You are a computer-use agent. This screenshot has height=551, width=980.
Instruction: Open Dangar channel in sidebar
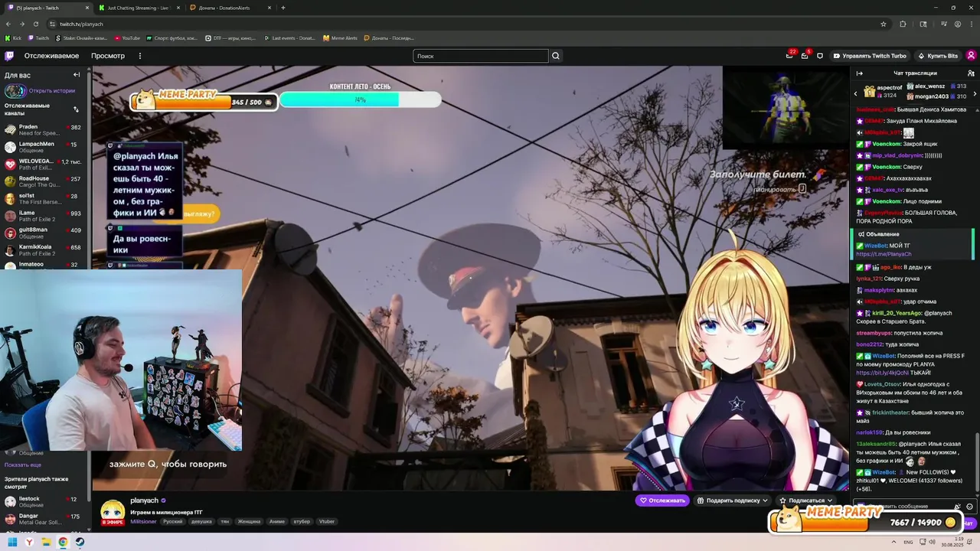click(x=44, y=520)
